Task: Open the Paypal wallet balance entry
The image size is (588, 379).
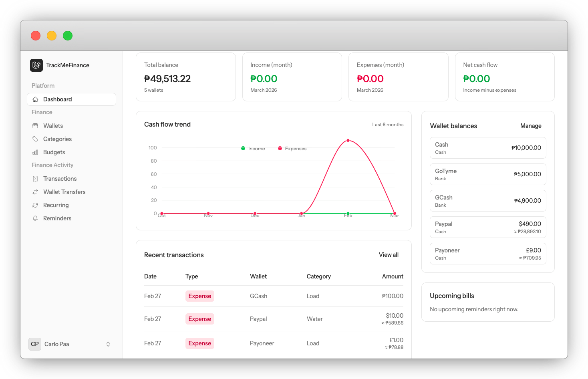Action: point(487,227)
